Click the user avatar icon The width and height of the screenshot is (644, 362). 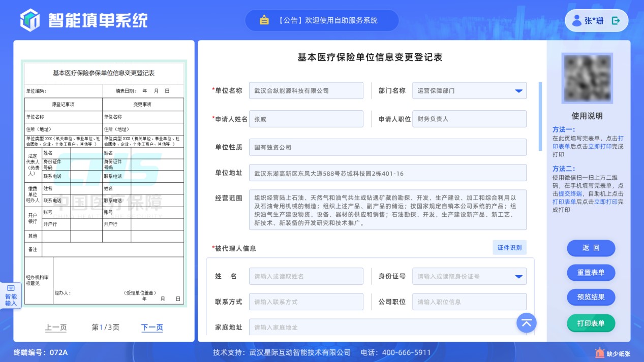[x=577, y=21]
